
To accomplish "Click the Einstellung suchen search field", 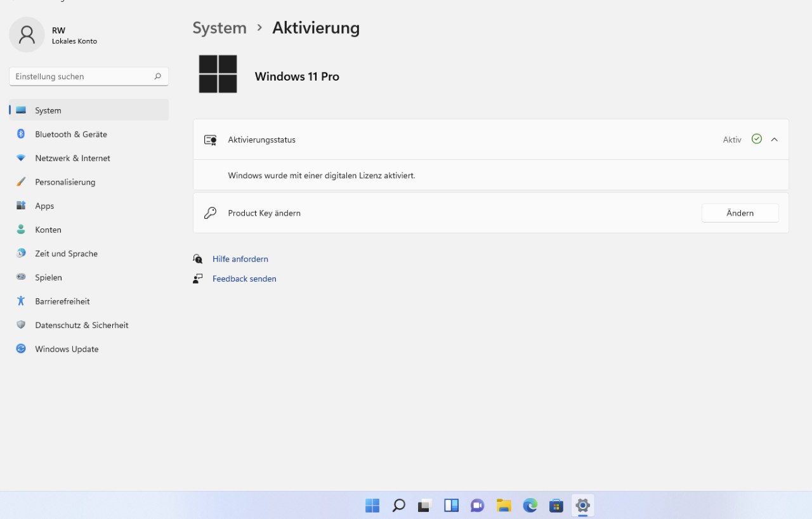I will click(x=82, y=76).
